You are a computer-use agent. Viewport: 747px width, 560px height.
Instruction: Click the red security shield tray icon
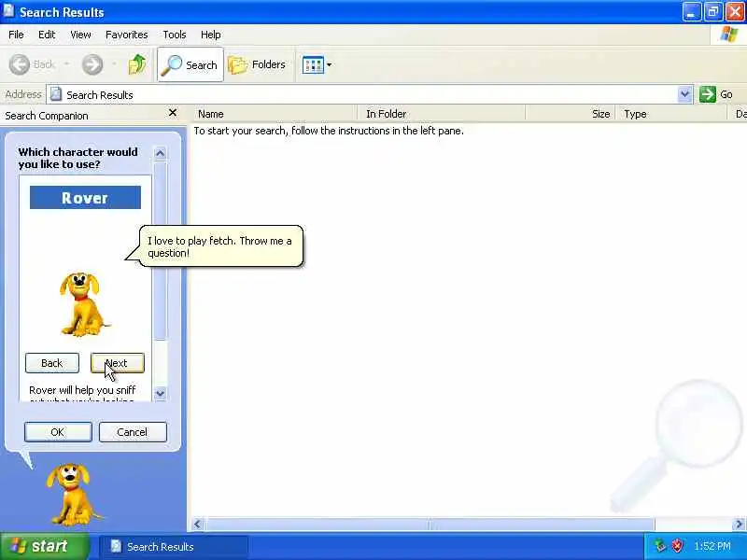click(677, 546)
